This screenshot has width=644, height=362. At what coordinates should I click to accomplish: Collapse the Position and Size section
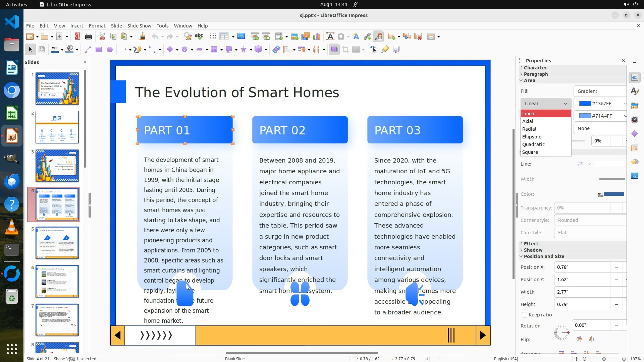543,256
